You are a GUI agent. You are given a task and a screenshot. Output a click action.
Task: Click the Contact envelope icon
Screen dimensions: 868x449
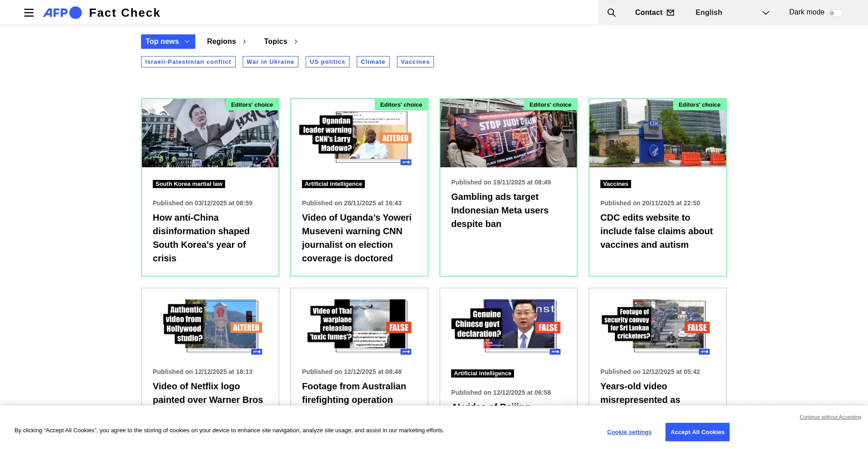point(670,13)
